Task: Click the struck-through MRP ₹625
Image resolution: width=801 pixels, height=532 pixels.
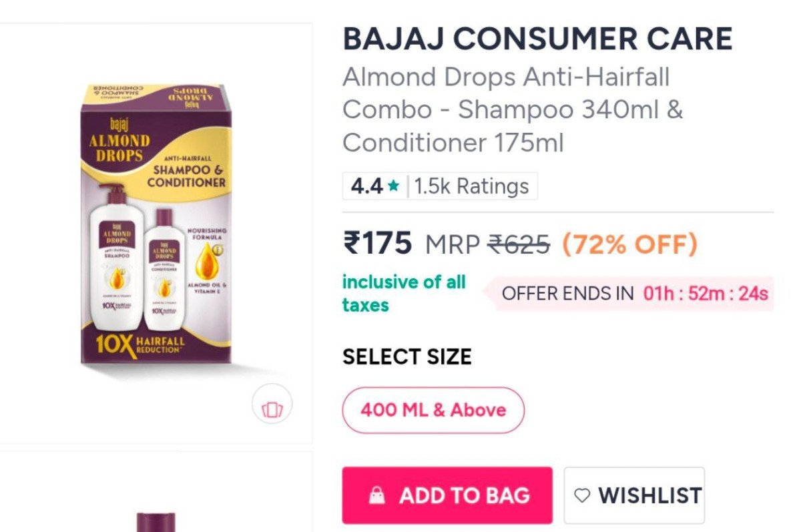Action: (519, 245)
